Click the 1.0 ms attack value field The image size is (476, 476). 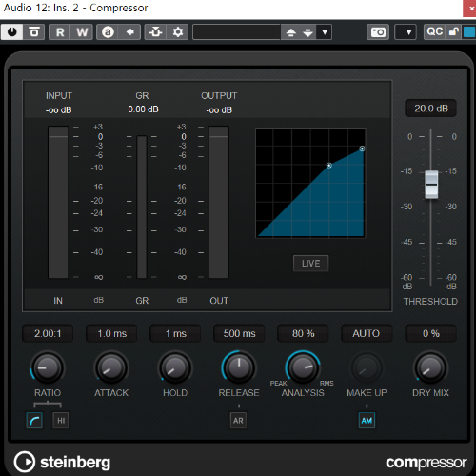111,333
